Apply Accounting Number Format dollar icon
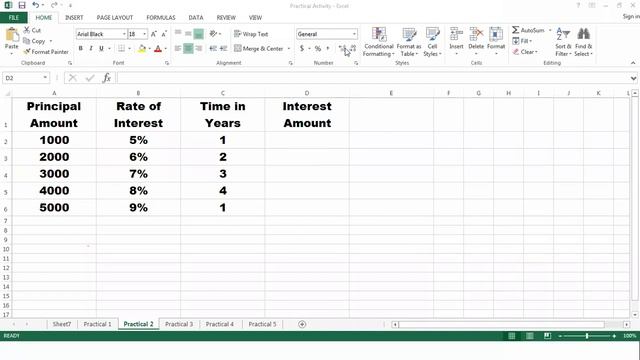This screenshot has height=360, width=640. [x=302, y=49]
